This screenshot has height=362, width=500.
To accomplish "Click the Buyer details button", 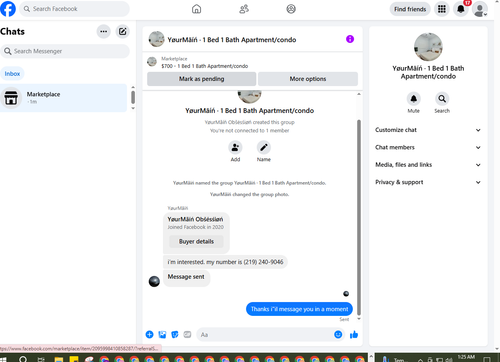I will (x=196, y=241).
